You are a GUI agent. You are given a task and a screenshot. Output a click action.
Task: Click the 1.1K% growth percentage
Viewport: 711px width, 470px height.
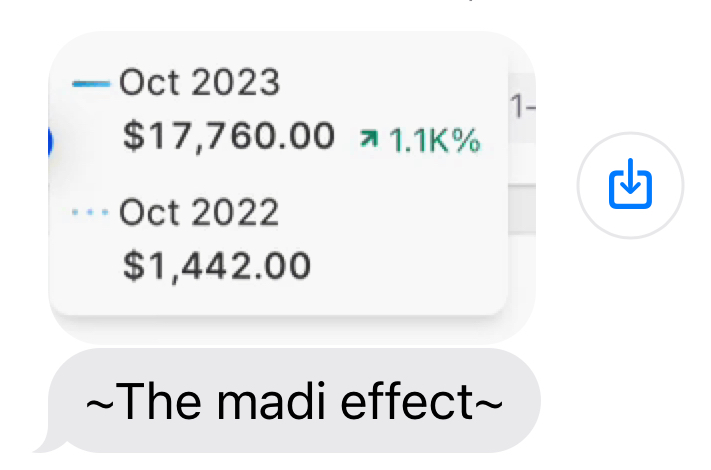point(434,142)
